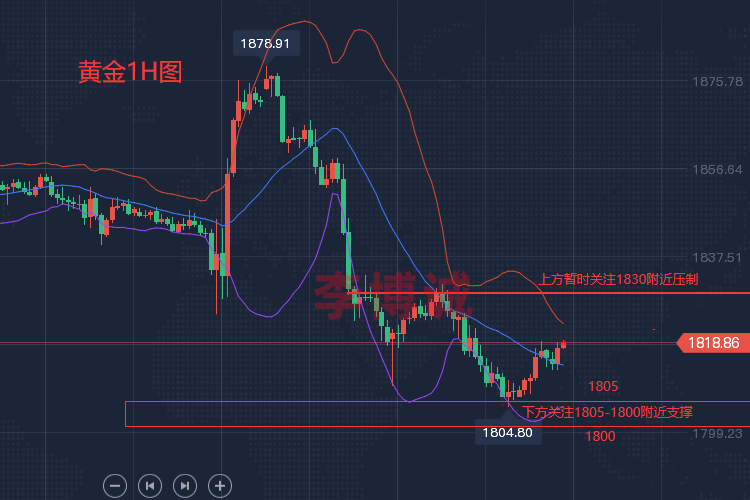
Task: Click the 1799.23 price axis label
Action: point(717,433)
